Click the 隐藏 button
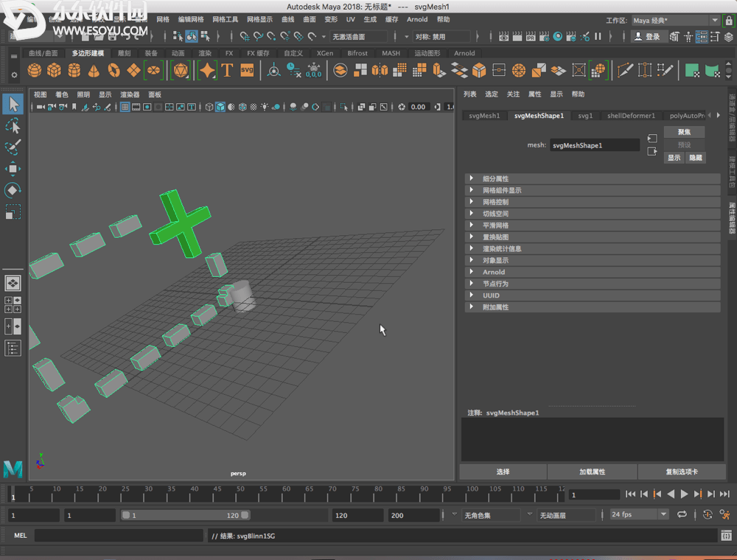 point(695,158)
